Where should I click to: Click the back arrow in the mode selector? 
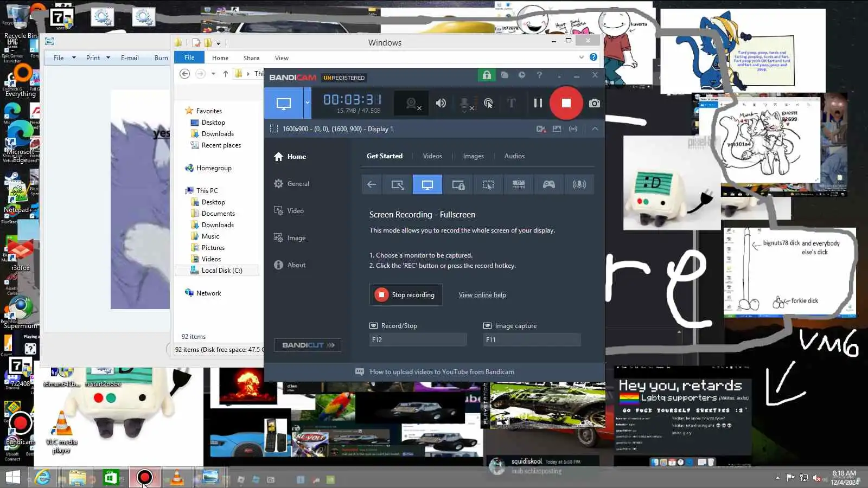[x=372, y=184]
